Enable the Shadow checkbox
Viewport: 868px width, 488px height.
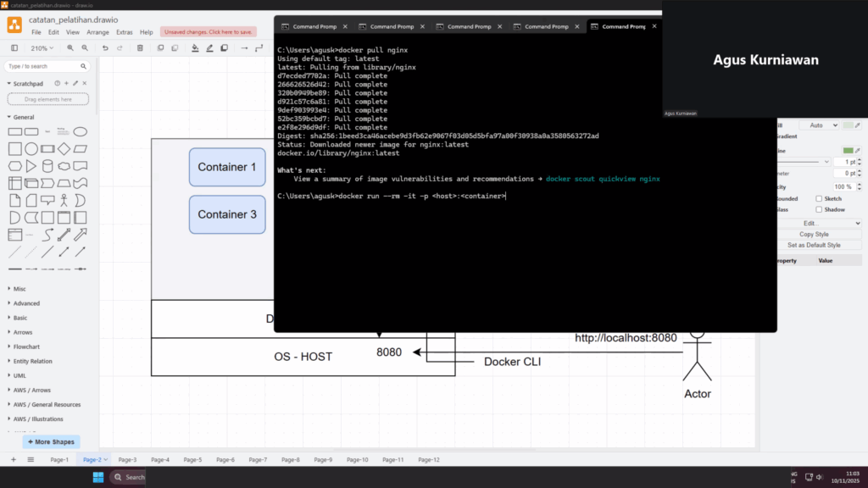point(819,209)
